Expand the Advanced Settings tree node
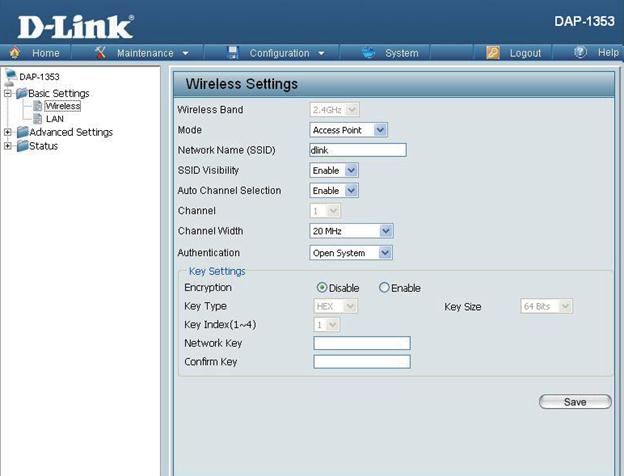The height and width of the screenshot is (476, 624). click(8, 132)
